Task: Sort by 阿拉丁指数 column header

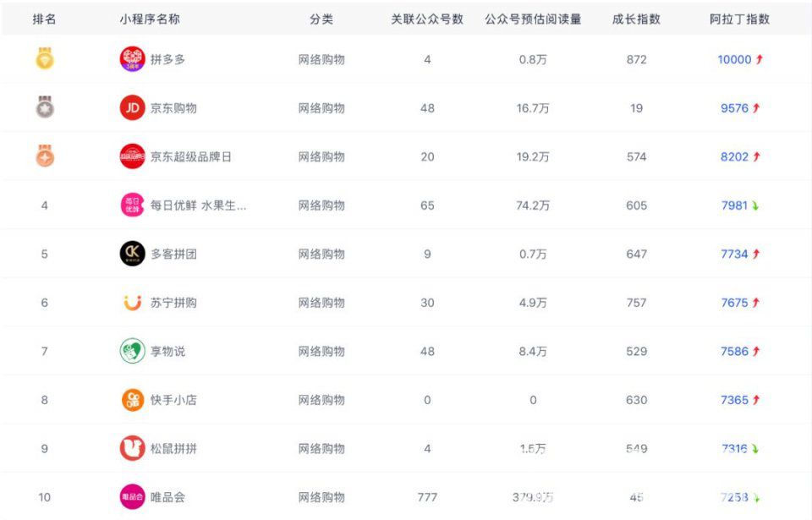Action: (739, 19)
